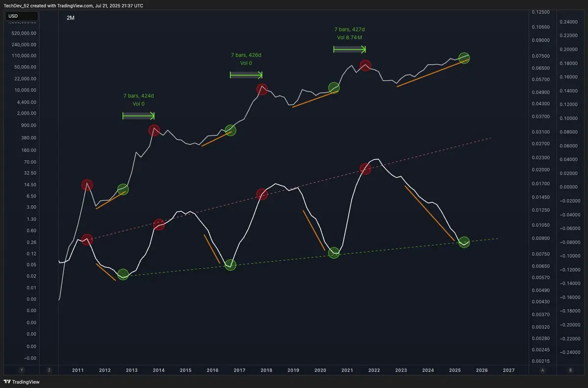This screenshot has height=388, width=588.
Task: Click the 2011 red peak marker on price line
Action: (87, 185)
